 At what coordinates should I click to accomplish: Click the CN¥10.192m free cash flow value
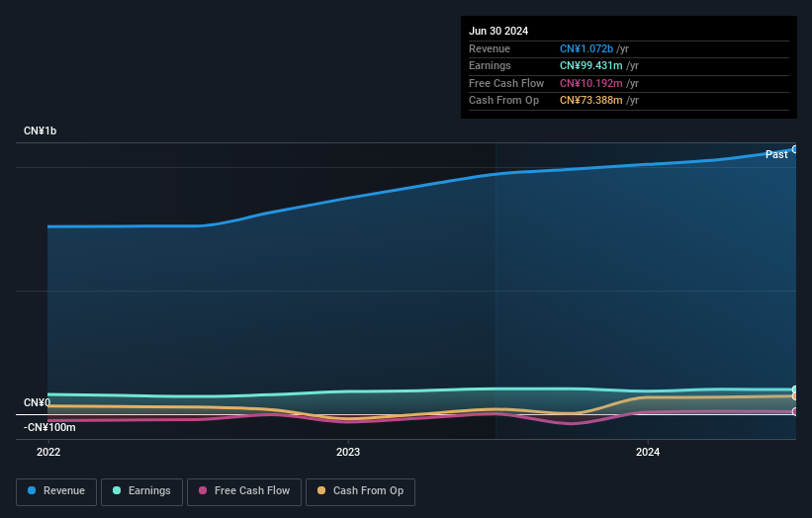(590, 83)
